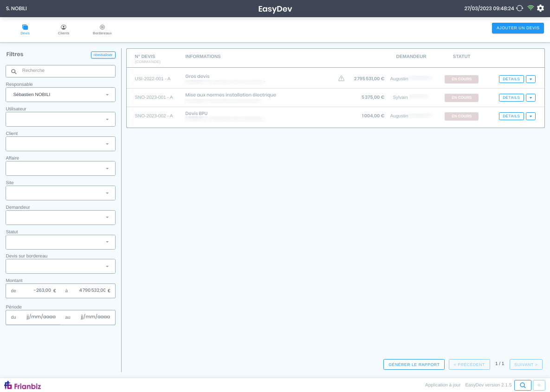Click amount 1 004,00 €
The height and width of the screenshot is (392, 550).
click(373, 116)
